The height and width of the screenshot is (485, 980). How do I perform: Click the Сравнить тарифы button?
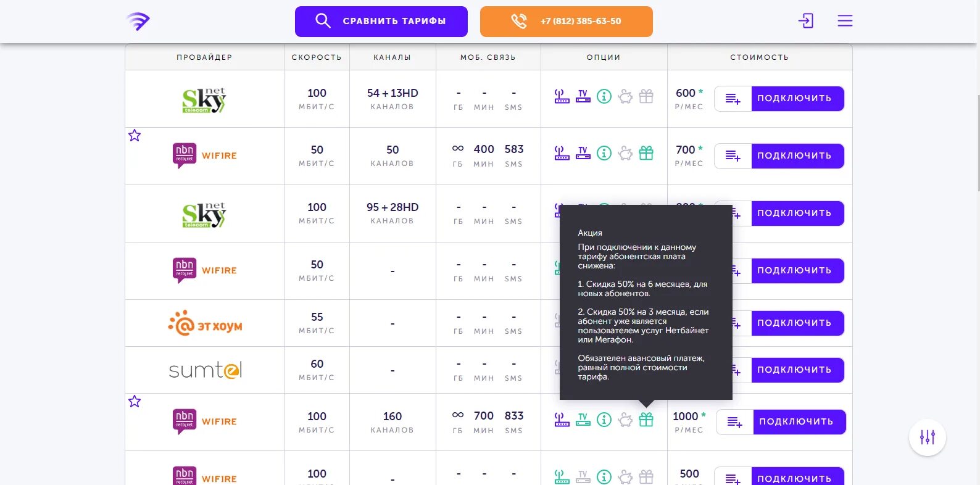click(x=381, y=22)
